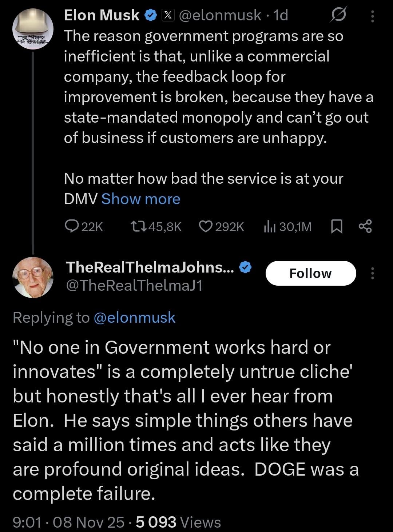Expand the post with Show more
Viewport: 393px width, 532px height.
(x=141, y=199)
